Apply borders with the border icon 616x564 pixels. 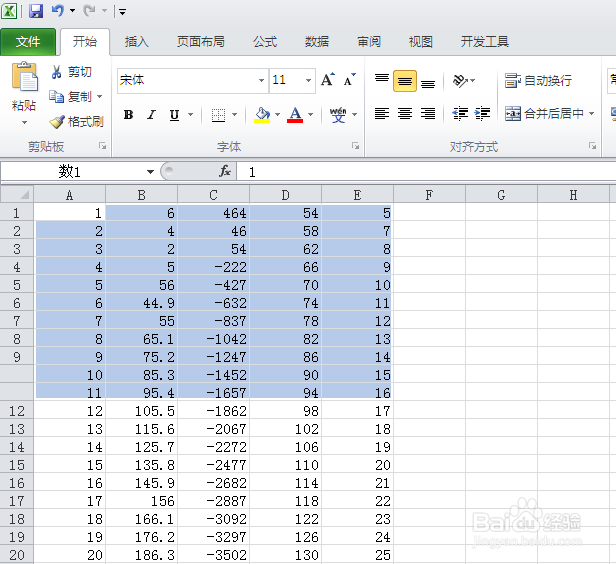tap(218, 115)
